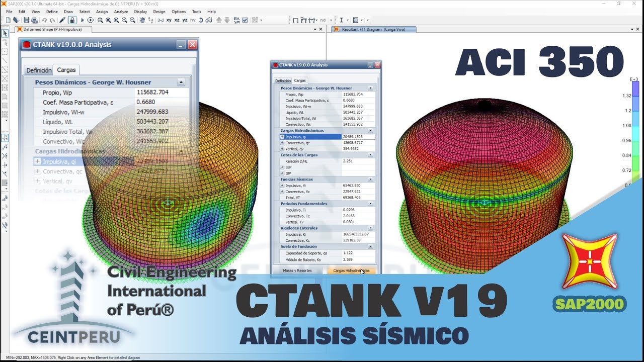644x362 pixels.
Task: Open the Display menu
Action: 141,12
